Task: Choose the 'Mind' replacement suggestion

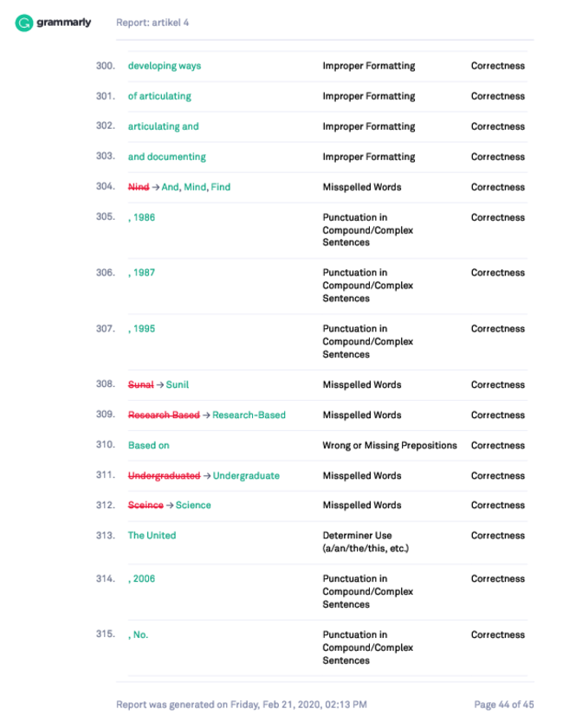Action: click(x=195, y=187)
